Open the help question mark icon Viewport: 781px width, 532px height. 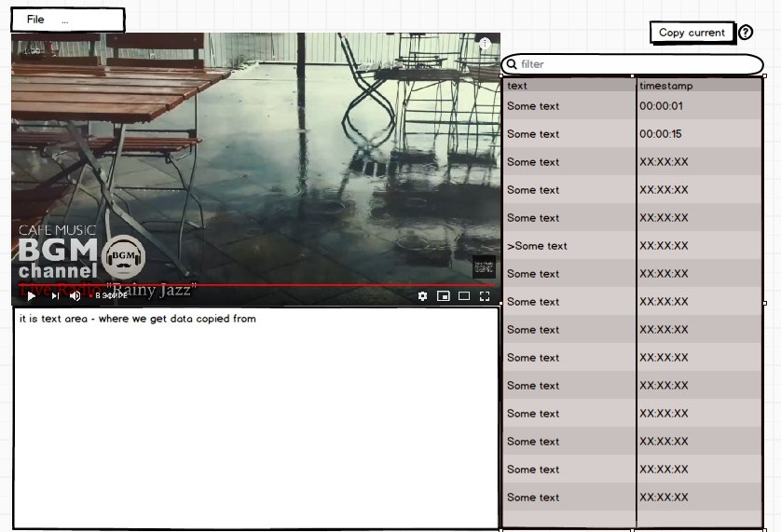[746, 33]
